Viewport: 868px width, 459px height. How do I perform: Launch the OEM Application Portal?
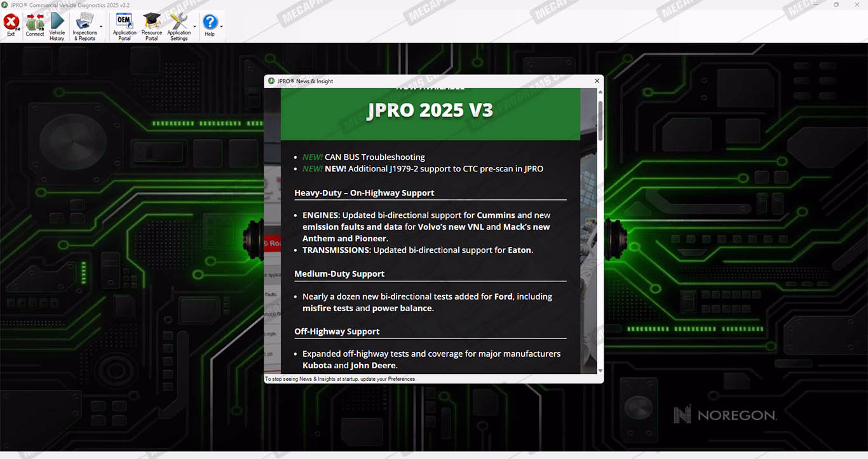(125, 23)
